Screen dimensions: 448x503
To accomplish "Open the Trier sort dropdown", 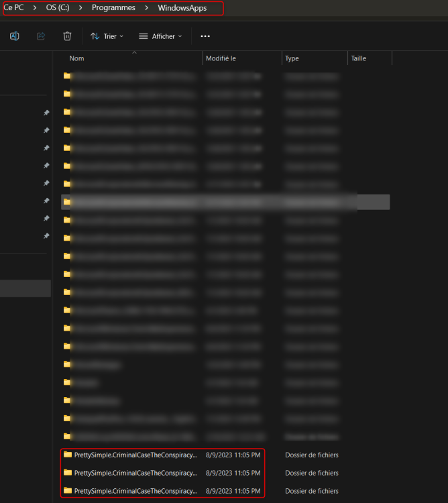I will pyautogui.click(x=107, y=36).
